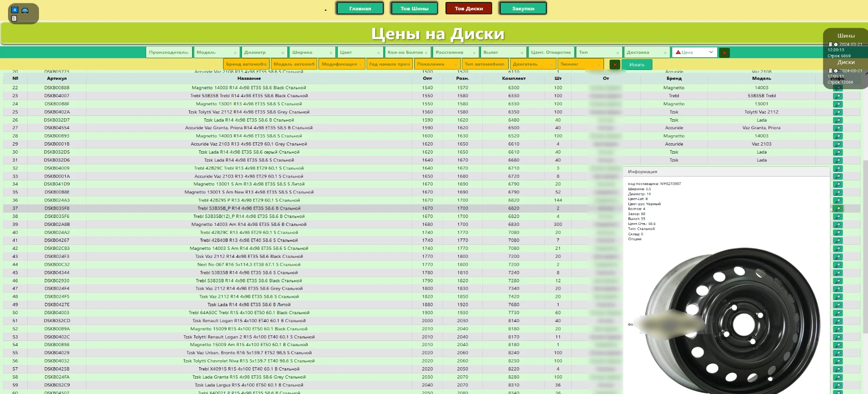This screenshot has width=868, height=394.
Task: Open the Модель filter dropdown
Action: [217, 52]
